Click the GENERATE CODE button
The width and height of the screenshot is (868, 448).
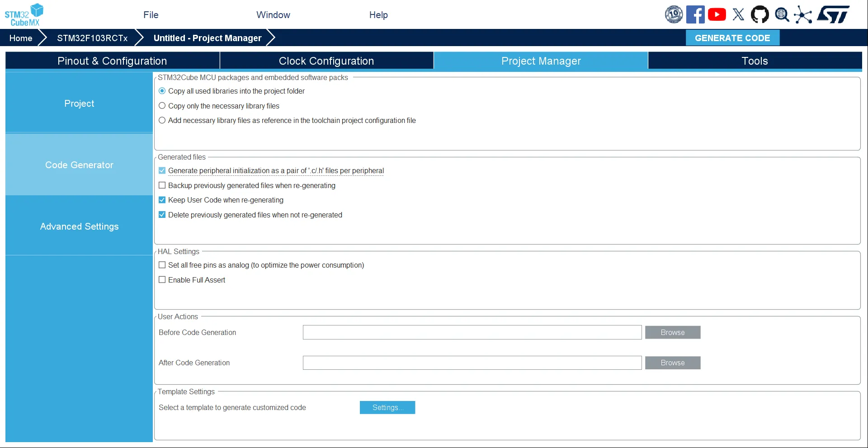[x=732, y=38]
